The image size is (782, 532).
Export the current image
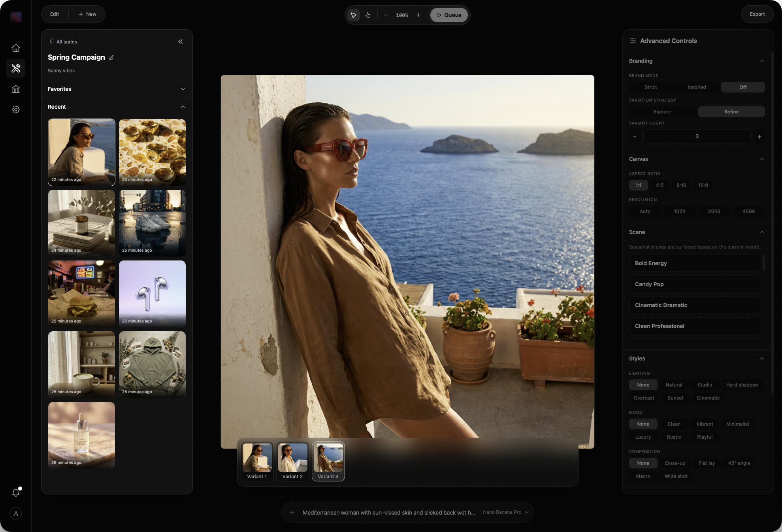coord(757,14)
